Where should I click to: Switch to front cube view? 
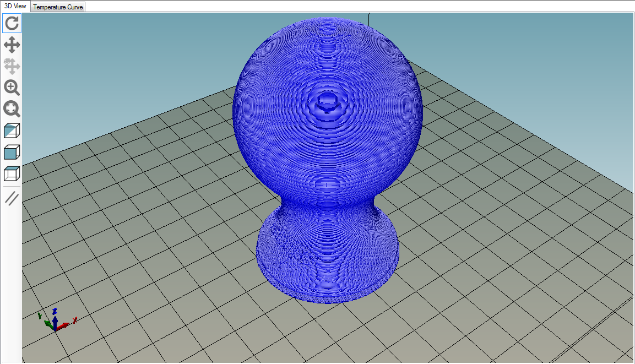12,152
